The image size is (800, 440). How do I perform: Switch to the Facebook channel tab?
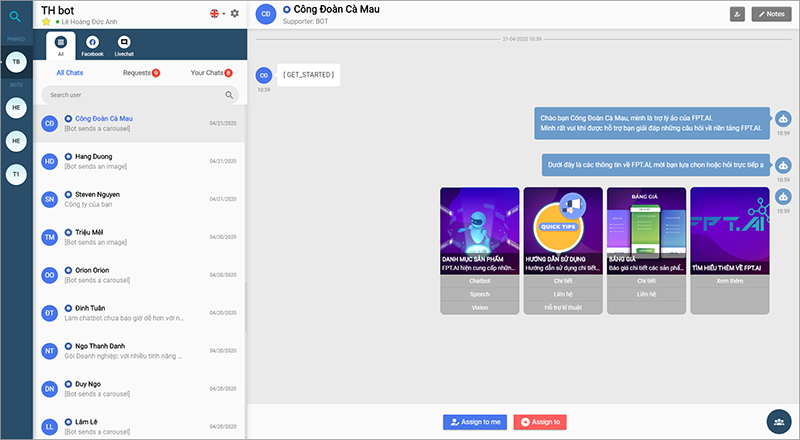point(92,45)
